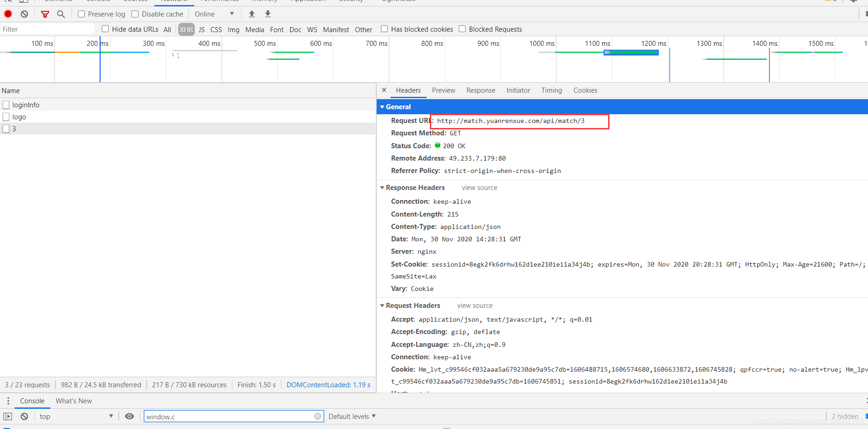
Task: Check Blocked Requests
Action: pyautogui.click(x=462, y=28)
